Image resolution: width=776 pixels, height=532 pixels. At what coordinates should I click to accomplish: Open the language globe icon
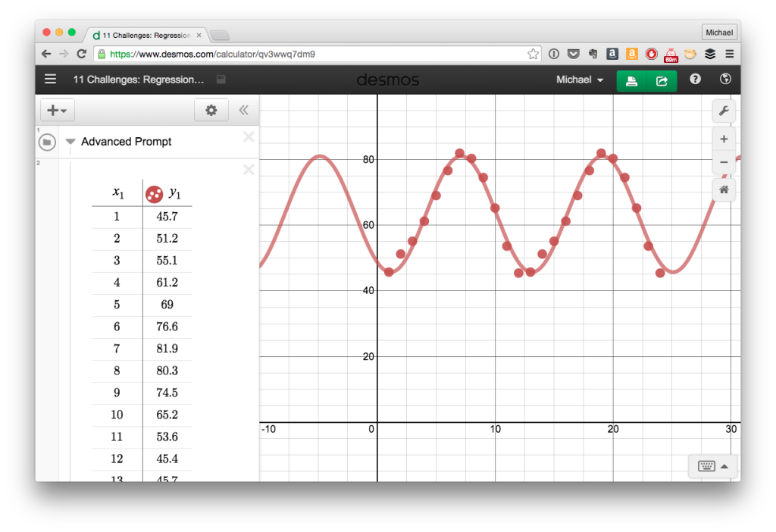tap(724, 80)
